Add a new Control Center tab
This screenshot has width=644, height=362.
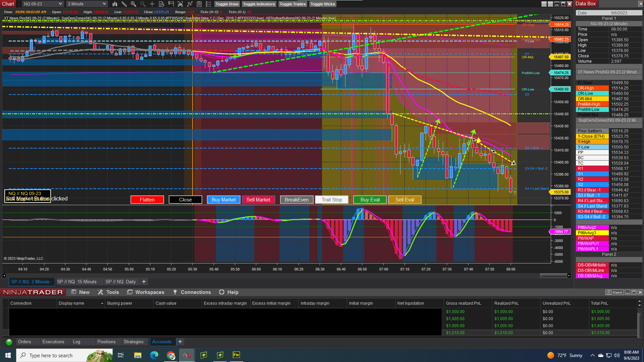pos(180,342)
